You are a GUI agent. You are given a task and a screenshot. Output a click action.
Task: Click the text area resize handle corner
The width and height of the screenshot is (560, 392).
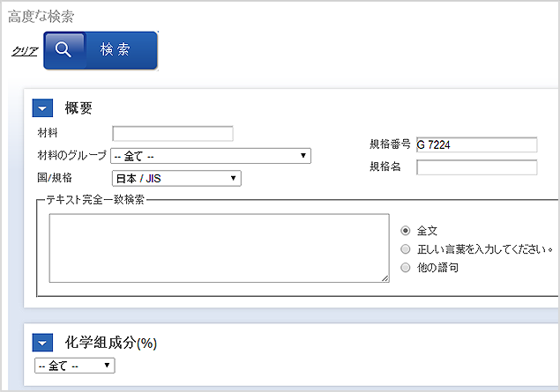(385, 278)
